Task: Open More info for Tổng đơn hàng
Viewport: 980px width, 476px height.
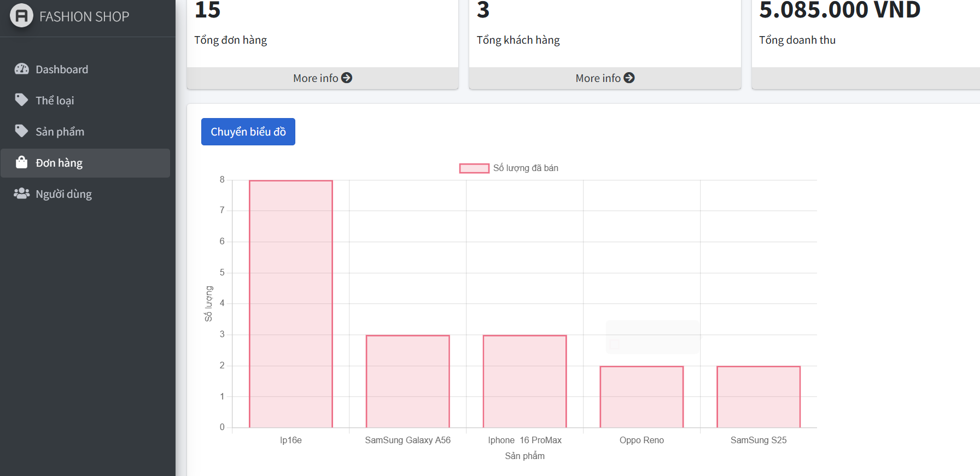Action: click(x=323, y=78)
